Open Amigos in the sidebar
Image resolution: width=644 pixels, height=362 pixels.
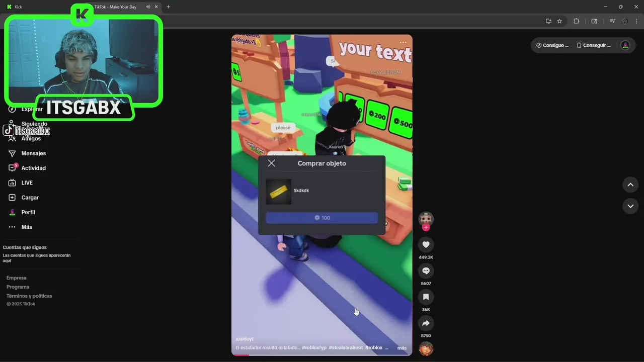(31, 139)
